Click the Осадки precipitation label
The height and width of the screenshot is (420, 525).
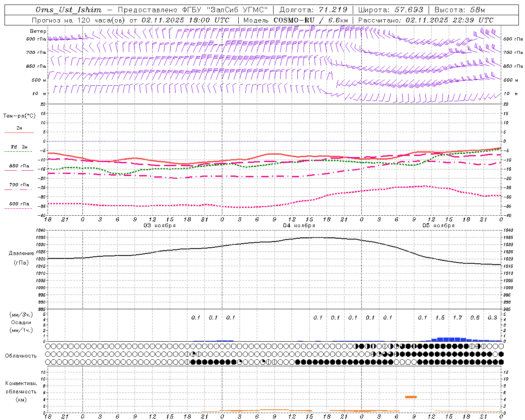pos(21,322)
